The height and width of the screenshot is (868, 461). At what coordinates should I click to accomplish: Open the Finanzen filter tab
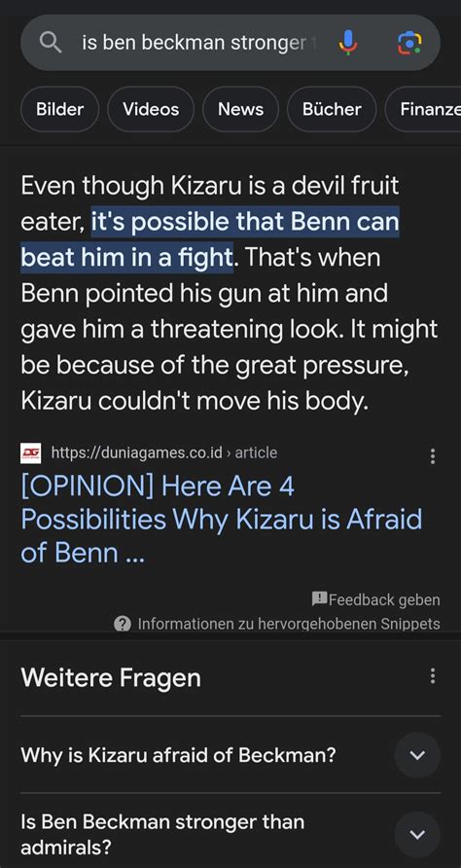coord(423,109)
